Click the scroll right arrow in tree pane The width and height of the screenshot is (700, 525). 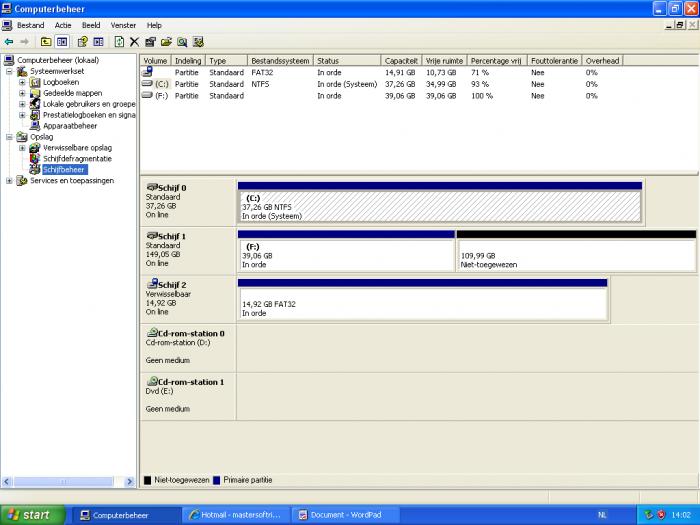[130, 482]
